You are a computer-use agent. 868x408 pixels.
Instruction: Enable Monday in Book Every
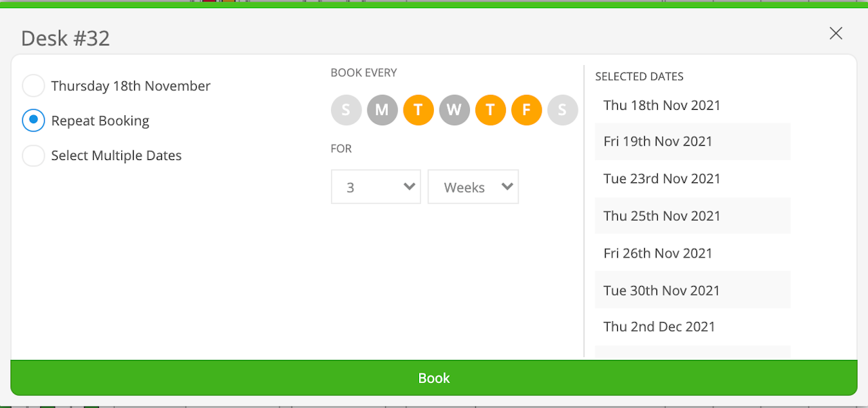pyautogui.click(x=382, y=110)
